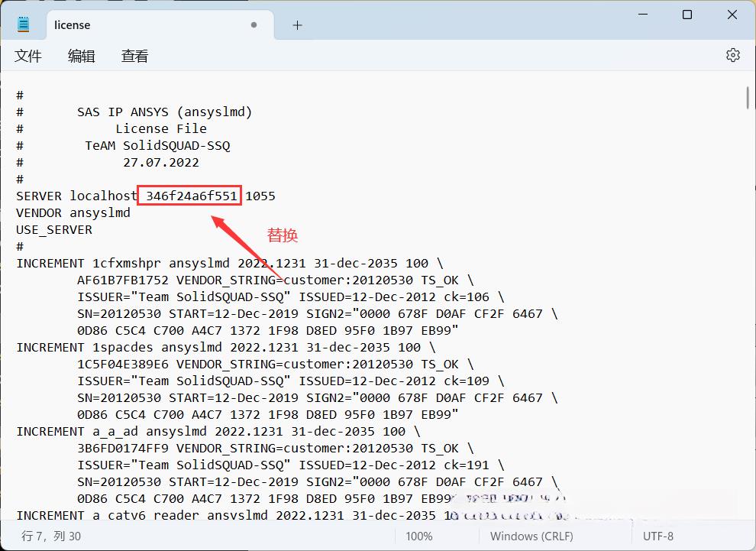
Task: Click key 1C5F04E389E6 in the text
Action: point(123,365)
